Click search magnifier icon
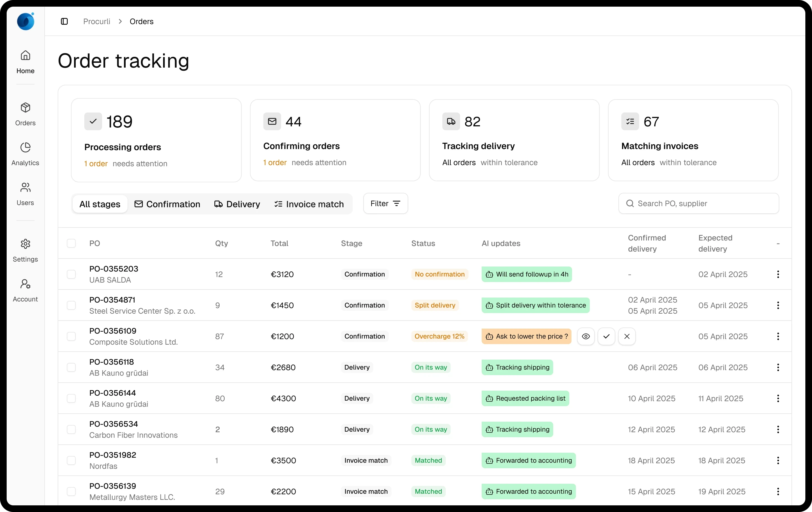Screen dimensions: 812x512 click(630, 203)
